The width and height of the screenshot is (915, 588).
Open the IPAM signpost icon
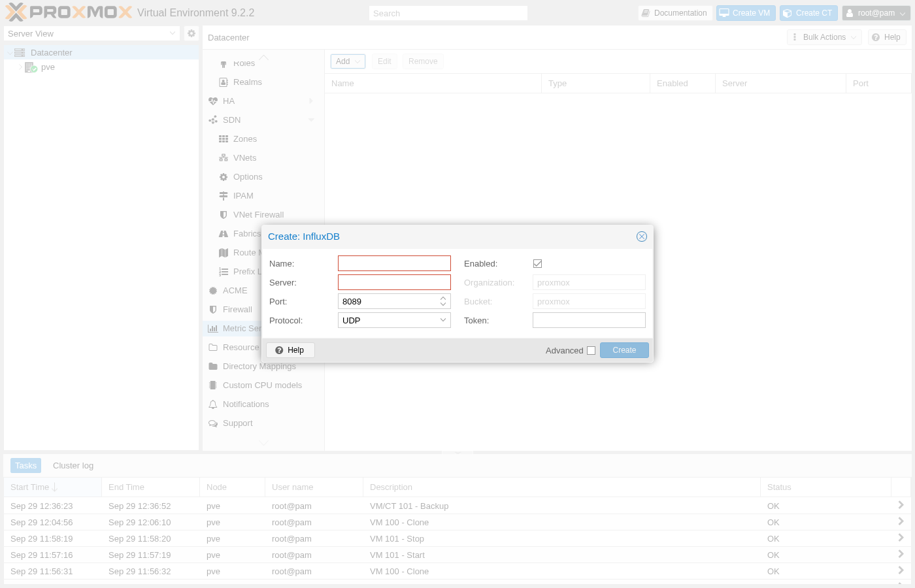point(224,196)
